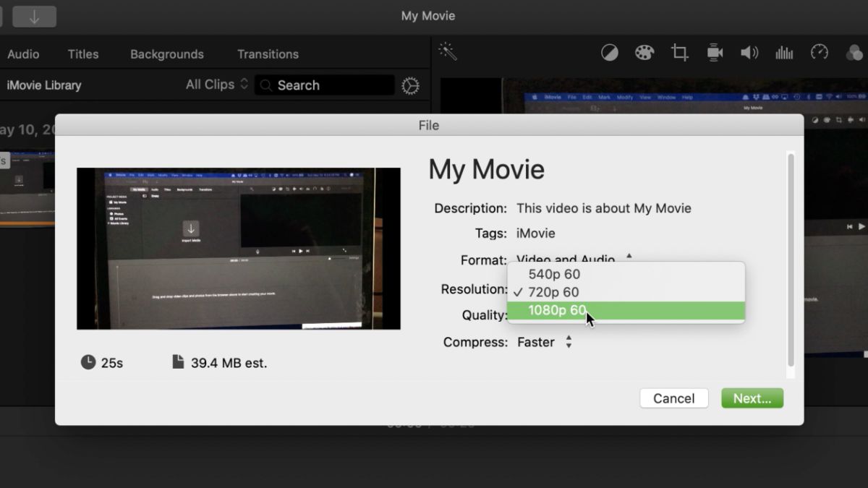868x488 pixels.
Task: Click the 25s duration text
Action: (x=112, y=363)
